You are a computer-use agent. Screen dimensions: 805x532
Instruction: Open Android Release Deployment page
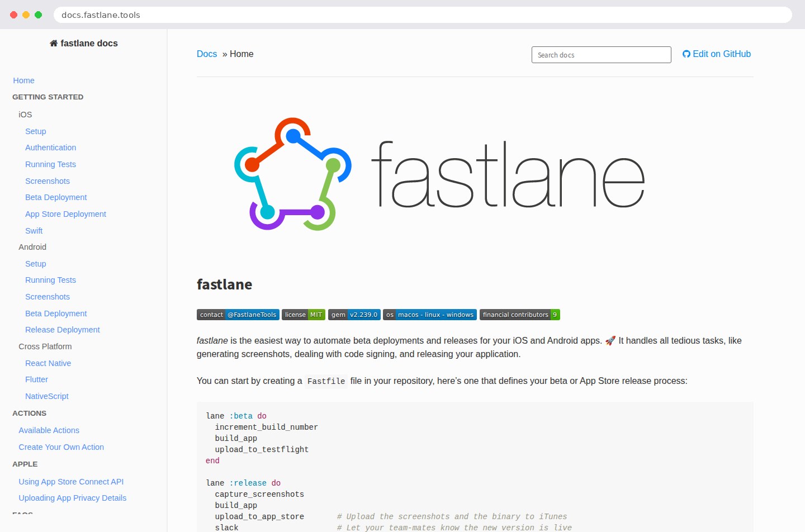tap(63, 330)
